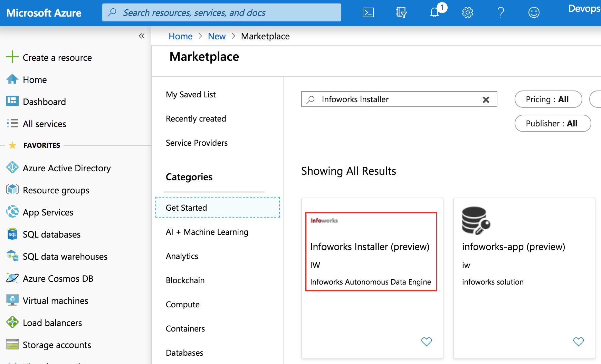
Task: Open Infoworks Installer (preview) title
Action: pyautogui.click(x=370, y=247)
